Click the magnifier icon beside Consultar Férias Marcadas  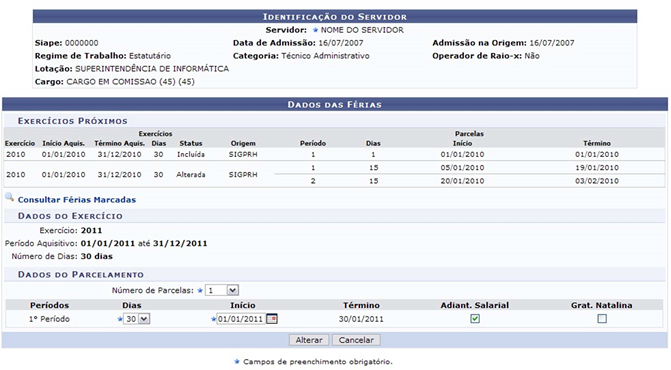[x=9, y=197]
